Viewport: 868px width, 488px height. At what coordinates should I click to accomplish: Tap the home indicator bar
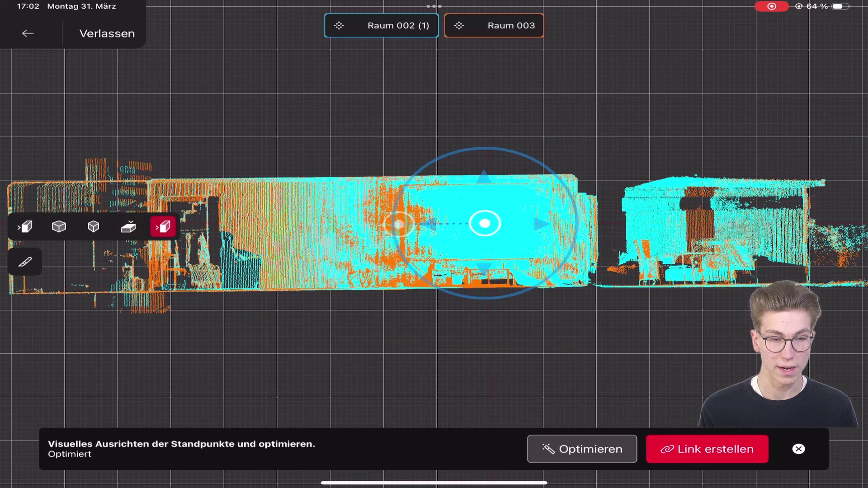coord(434,483)
